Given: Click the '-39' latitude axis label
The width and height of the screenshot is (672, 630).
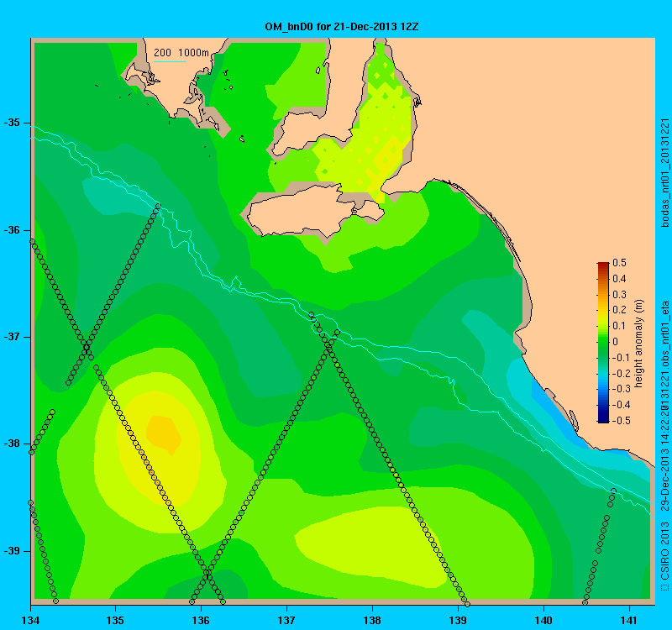Looking at the screenshot, I should click(x=12, y=551).
